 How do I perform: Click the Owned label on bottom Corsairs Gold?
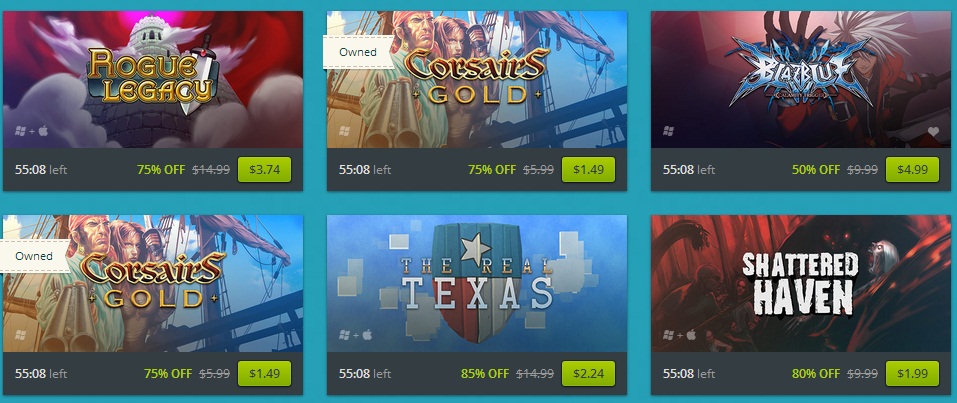coord(34,256)
